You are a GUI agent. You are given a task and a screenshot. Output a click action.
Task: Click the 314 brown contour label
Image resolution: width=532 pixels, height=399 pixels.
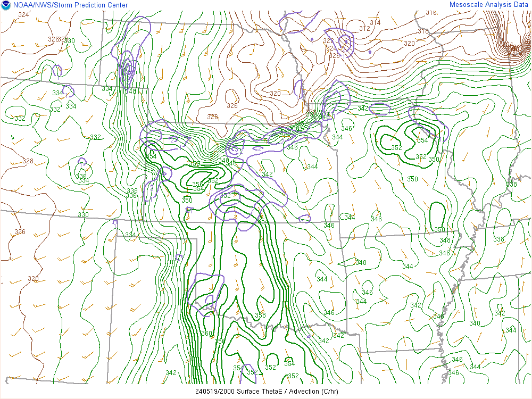click(375, 22)
